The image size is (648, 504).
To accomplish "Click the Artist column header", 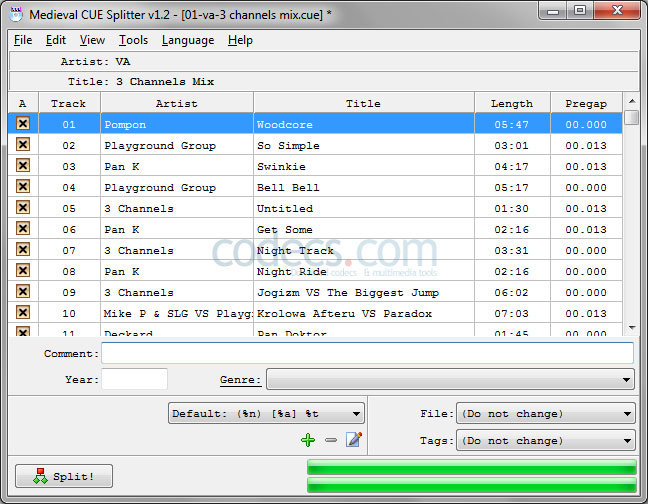I will pos(176,103).
